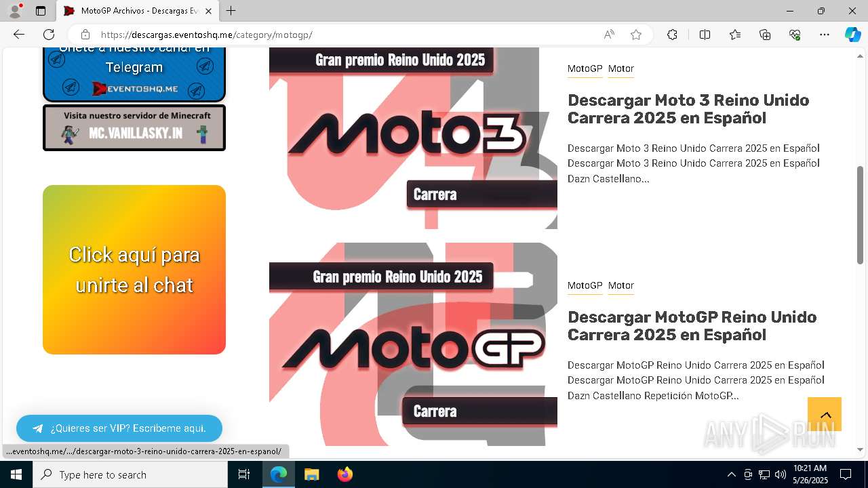Open the Minecraft server MC.VANILLASKY.IN banner
This screenshot has height=488, width=868.
pos(134,127)
